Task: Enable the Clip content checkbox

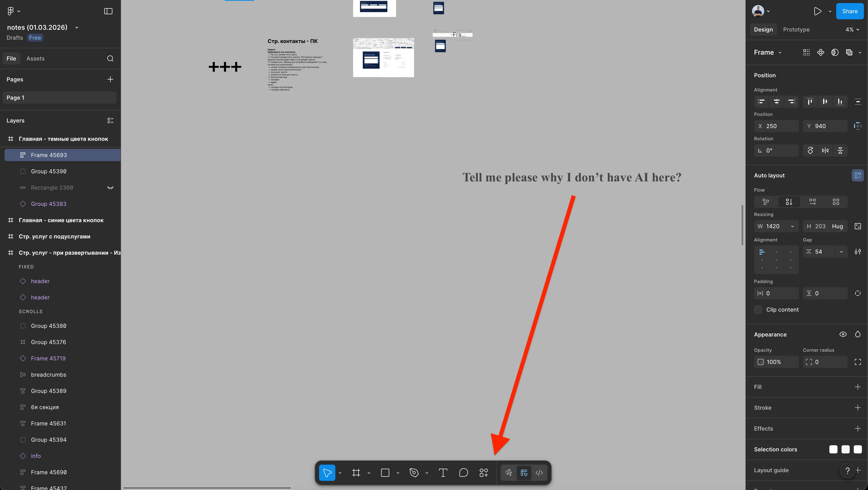Action: (758, 310)
